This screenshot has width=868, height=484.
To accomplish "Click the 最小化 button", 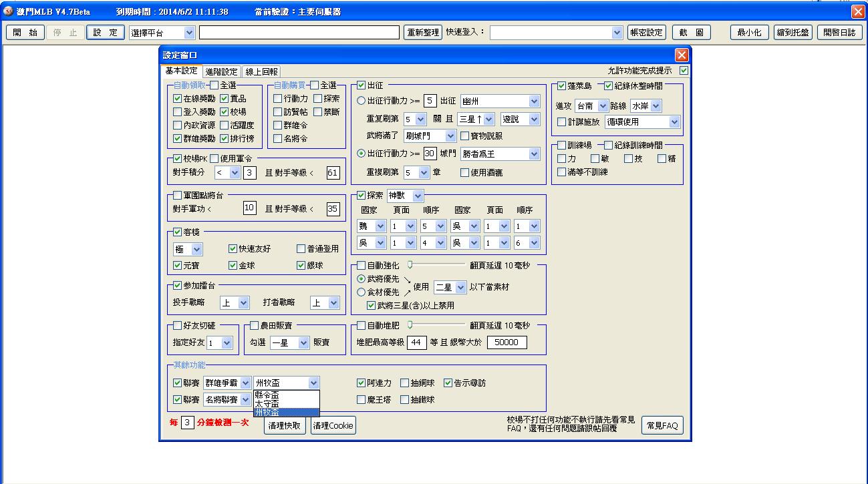I will (749, 32).
